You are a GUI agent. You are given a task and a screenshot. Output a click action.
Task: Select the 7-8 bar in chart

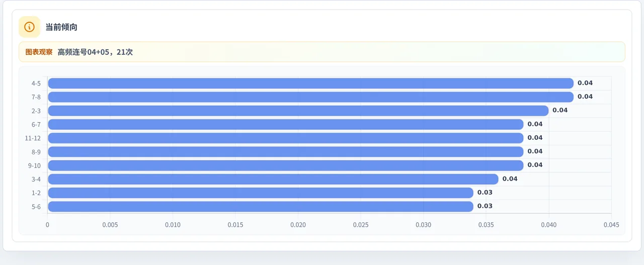[310, 97]
